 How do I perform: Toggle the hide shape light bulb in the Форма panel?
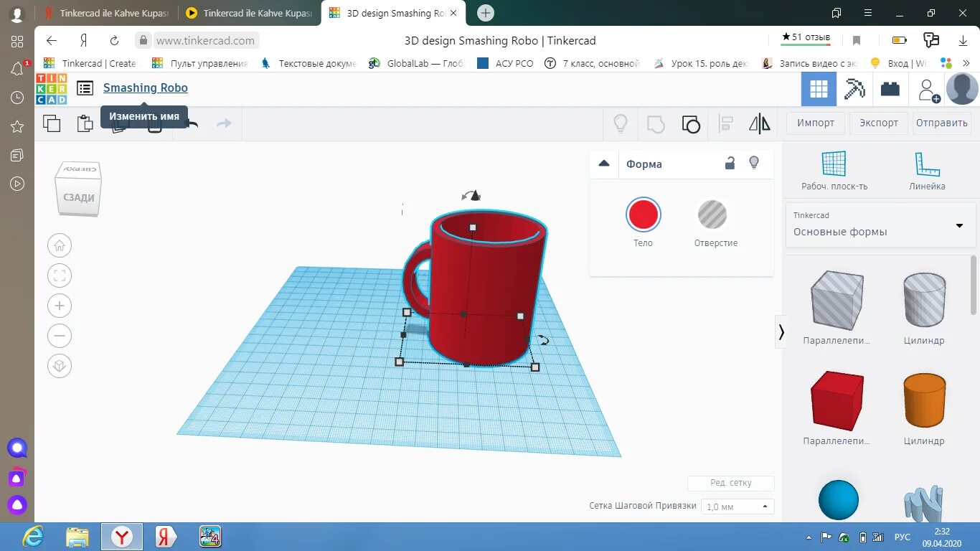754,163
